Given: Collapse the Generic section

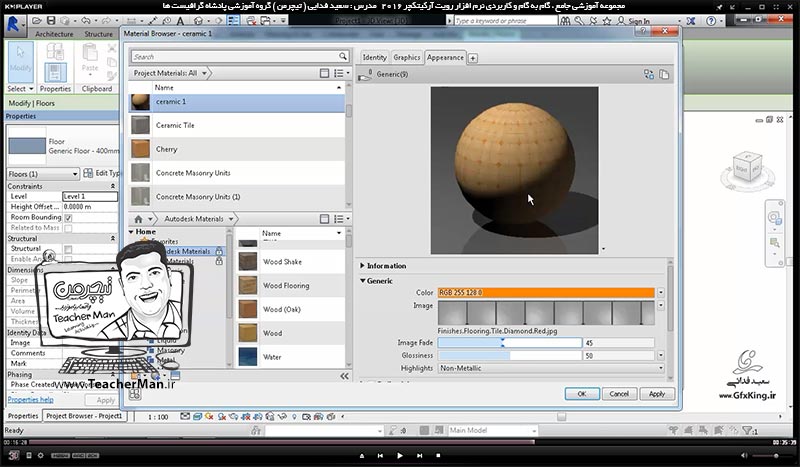Looking at the screenshot, I should point(363,281).
